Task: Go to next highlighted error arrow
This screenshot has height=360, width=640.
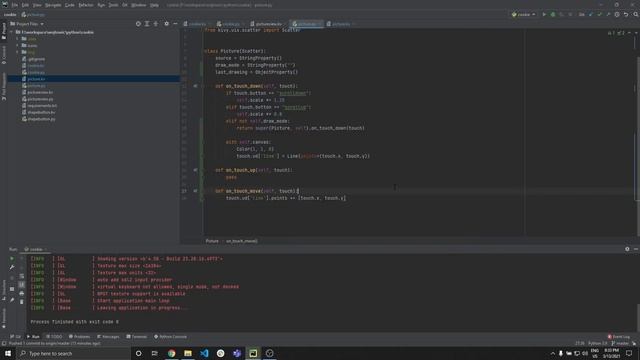Action: point(635,33)
